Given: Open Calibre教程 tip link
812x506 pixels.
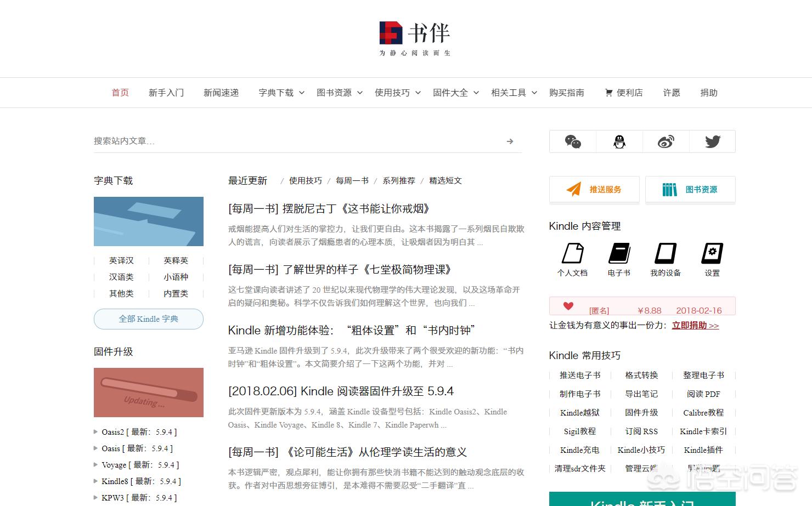Looking at the screenshot, I should [x=703, y=412].
